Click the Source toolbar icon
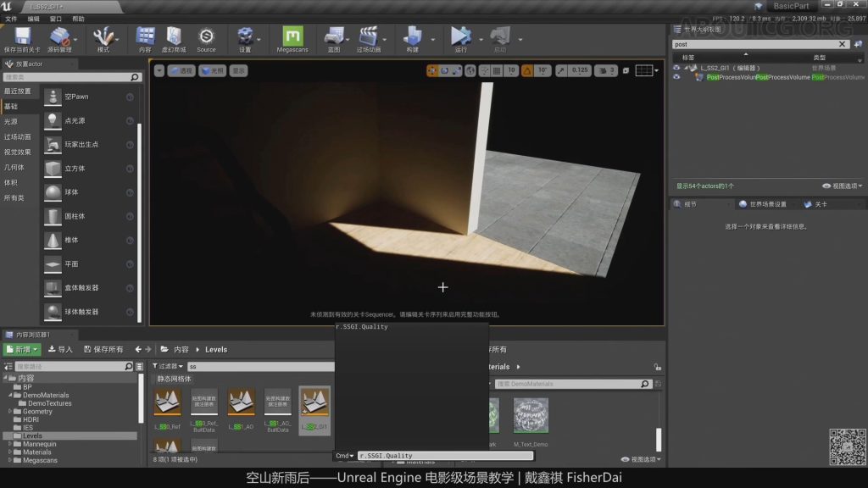868x488 pixels. pyautogui.click(x=206, y=36)
